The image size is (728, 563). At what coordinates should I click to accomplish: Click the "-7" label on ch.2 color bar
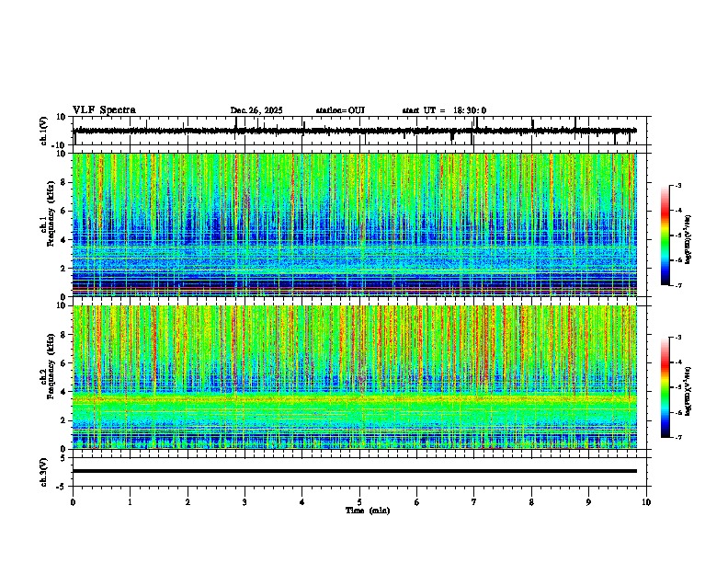pos(678,438)
